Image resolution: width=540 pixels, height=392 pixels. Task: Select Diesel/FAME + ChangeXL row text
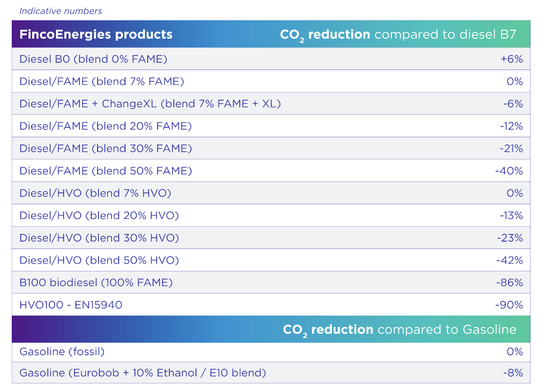(150, 104)
